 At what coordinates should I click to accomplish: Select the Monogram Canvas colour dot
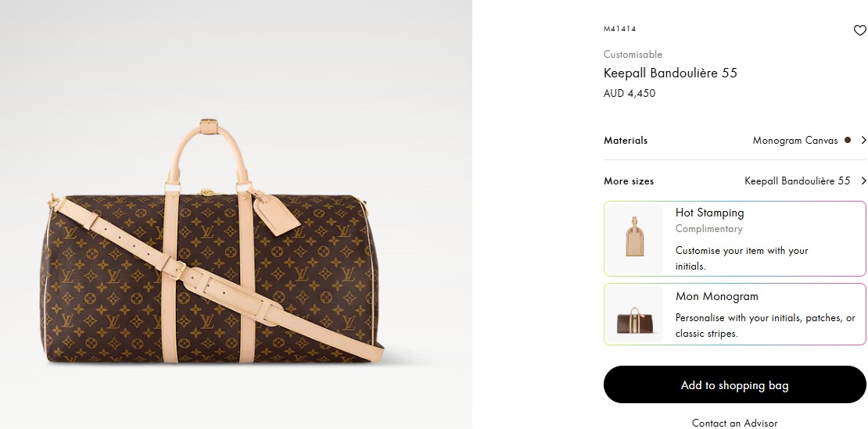tap(846, 141)
